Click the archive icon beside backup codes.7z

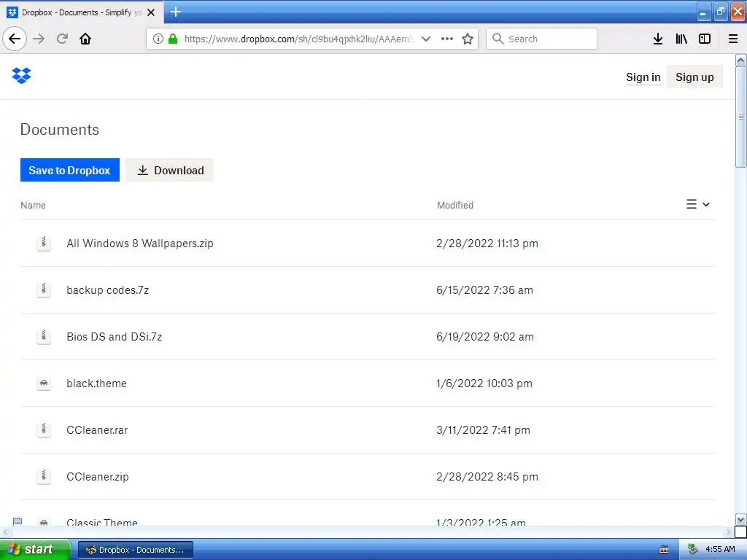point(44,290)
